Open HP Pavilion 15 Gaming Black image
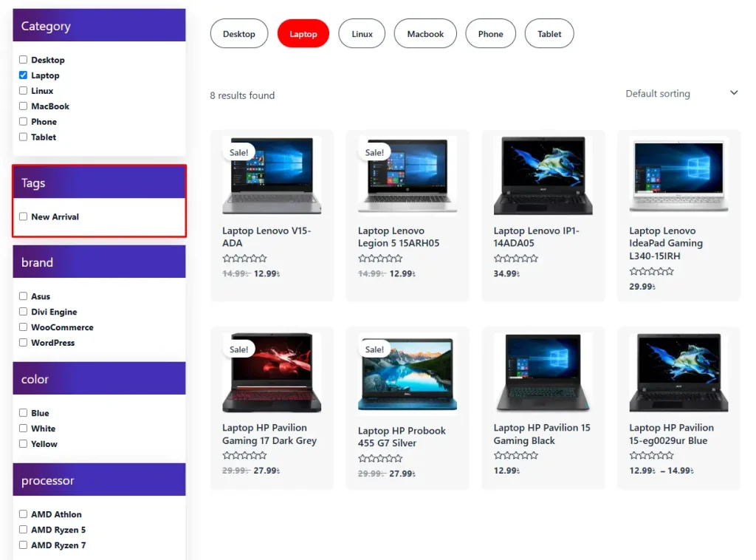Viewport: 756px width, 560px height. tap(543, 372)
